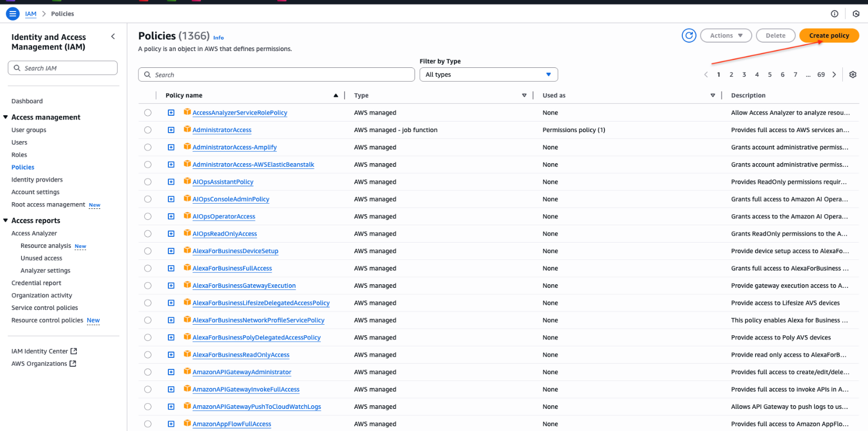
Task: Open User groups in the sidebar
Action: pos(29,130)
